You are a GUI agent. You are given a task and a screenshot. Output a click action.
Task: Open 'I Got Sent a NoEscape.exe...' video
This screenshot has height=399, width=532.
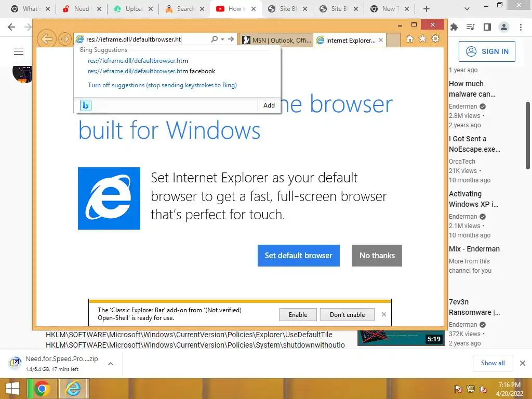pos(474,144)
